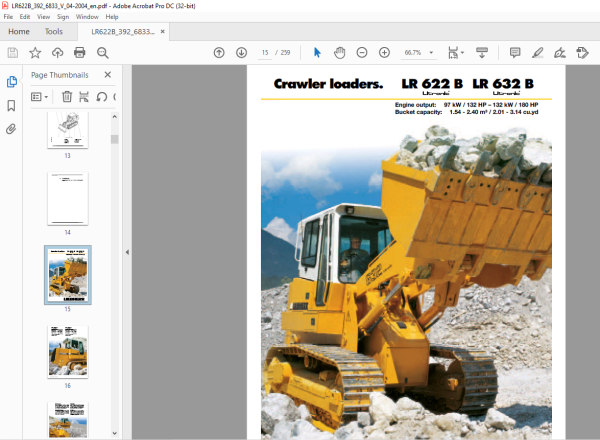Close the Page Thumbnails panel
Screen dimensions: 600x440
click(108, 75)
